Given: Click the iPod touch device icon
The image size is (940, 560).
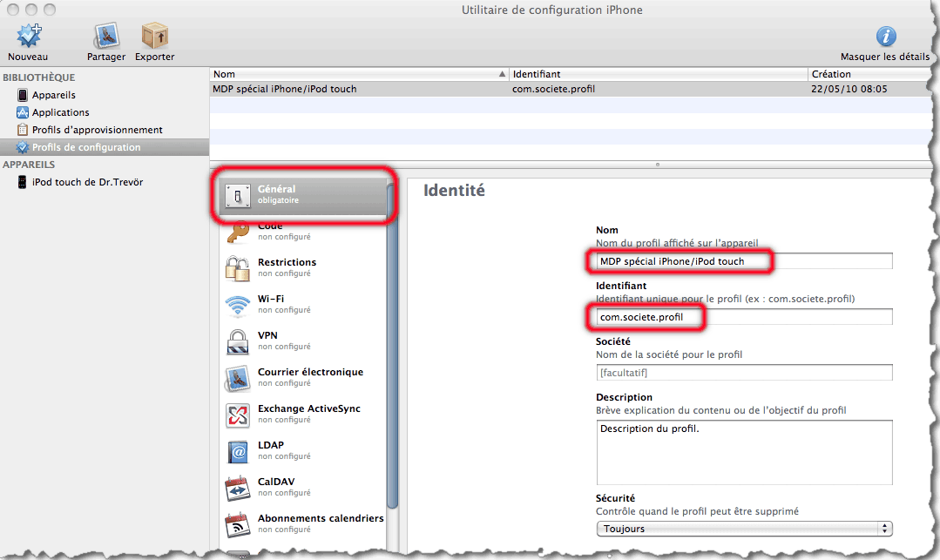Looking at the screenshot, I should click(x=22, y=182).
